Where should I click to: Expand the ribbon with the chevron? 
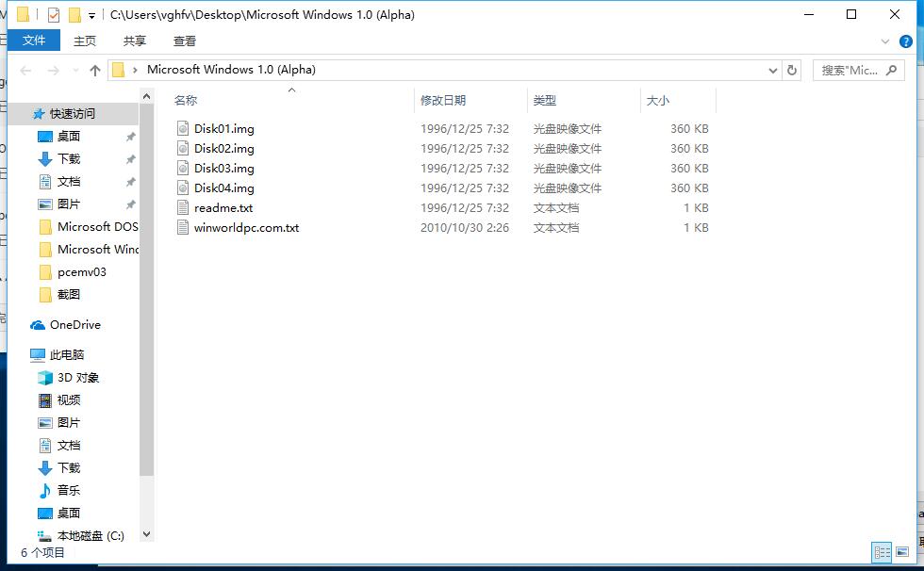point(884,41)
